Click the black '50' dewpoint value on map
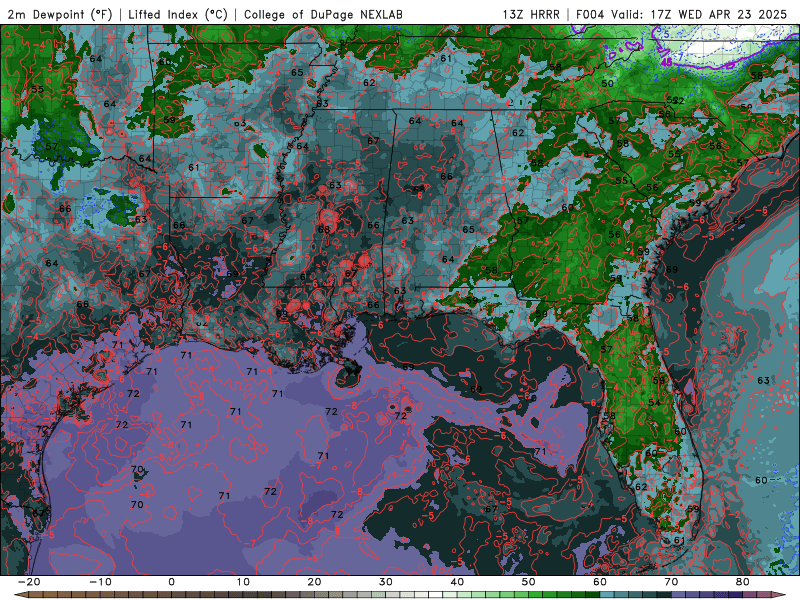Image resolution: width=800 pixels, height=600 pixels. point(607,84)
